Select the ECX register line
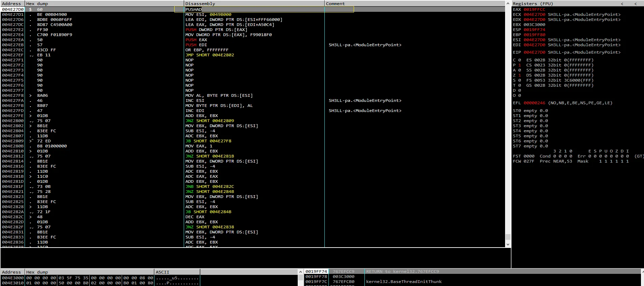 click(567, 15)
